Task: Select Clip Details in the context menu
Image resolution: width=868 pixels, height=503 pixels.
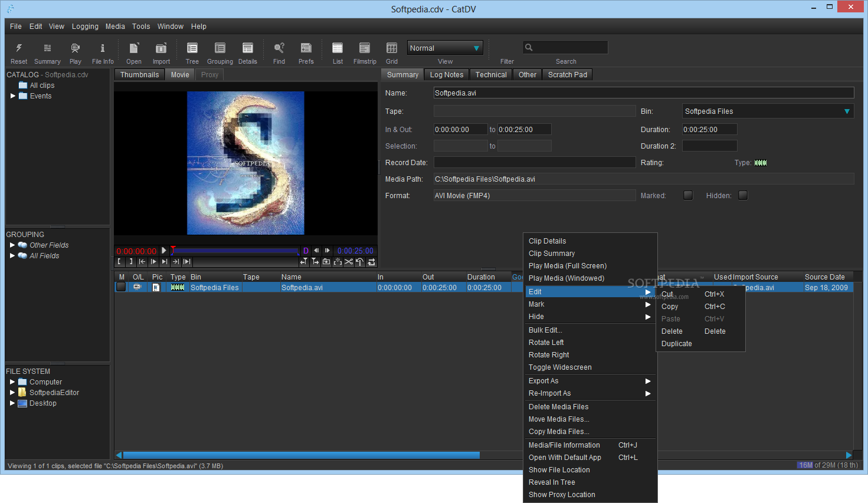Action: click(x=590, y=241)
